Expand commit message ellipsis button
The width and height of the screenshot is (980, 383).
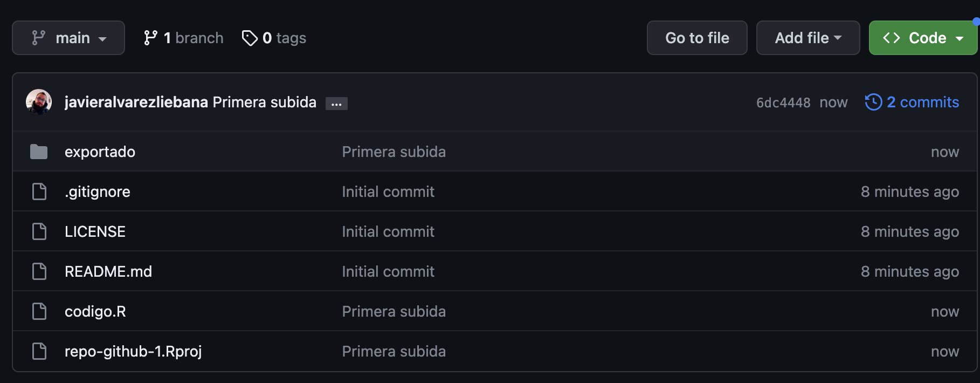336,104
